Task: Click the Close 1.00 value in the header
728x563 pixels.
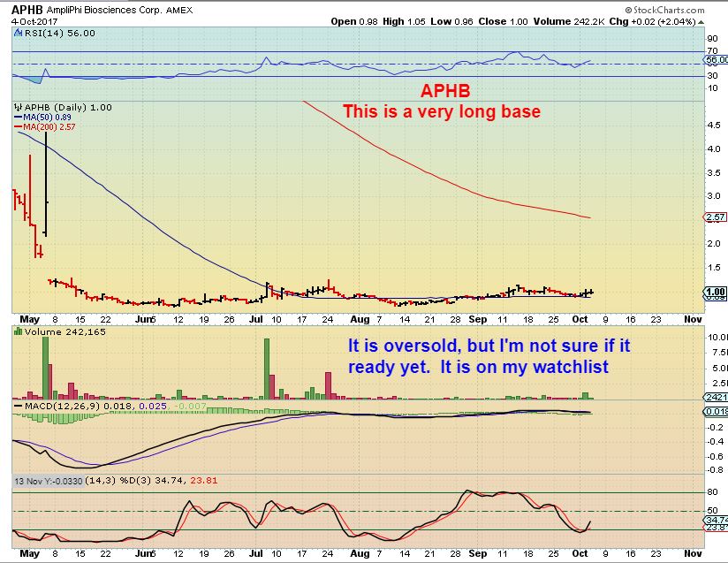Action: [x=504, y=21]
